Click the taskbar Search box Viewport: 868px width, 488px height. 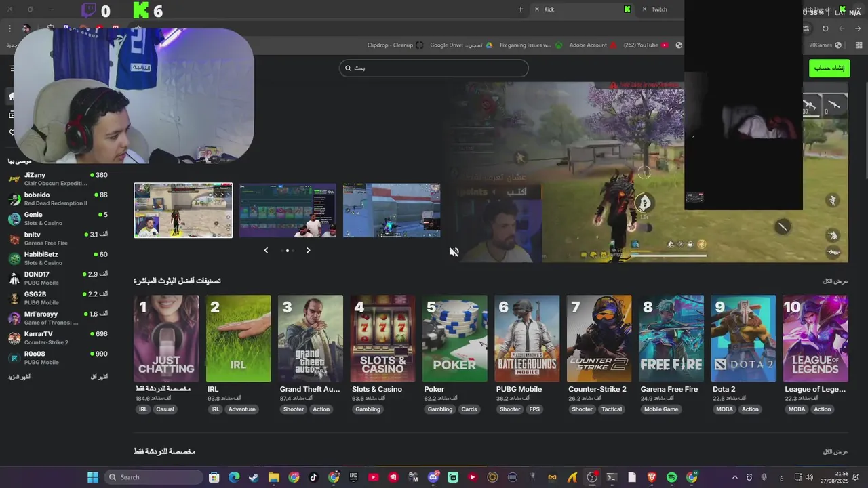(x=154, y=477)
